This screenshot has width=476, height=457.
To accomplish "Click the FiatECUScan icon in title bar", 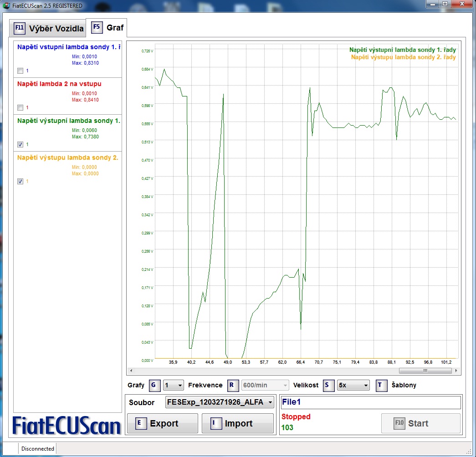I will (6, 5).
